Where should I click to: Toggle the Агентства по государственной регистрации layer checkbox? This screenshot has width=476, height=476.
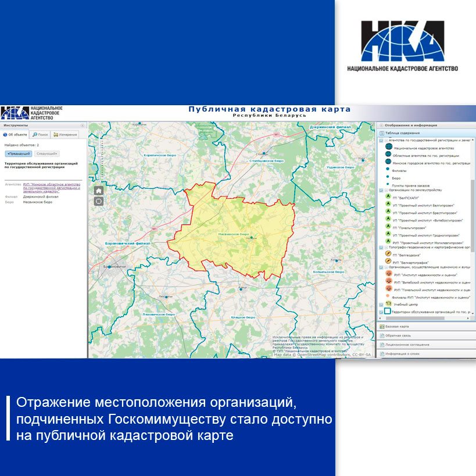381,140
